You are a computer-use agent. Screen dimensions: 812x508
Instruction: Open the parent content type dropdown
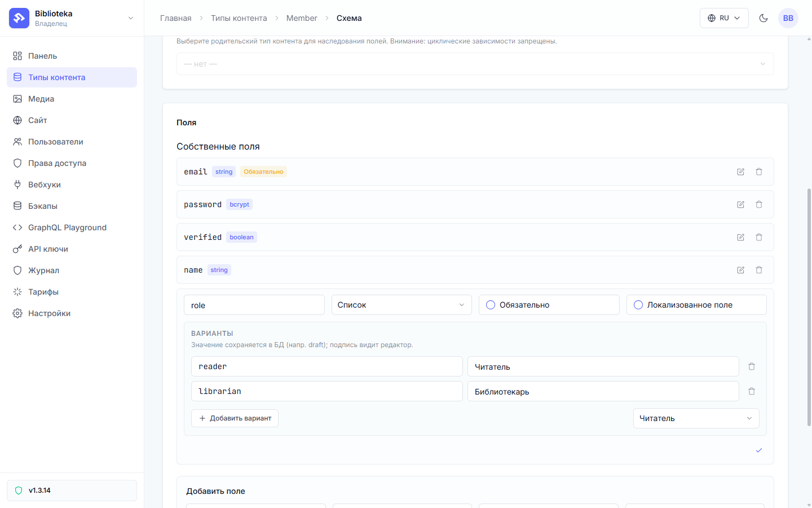point(475,64)
